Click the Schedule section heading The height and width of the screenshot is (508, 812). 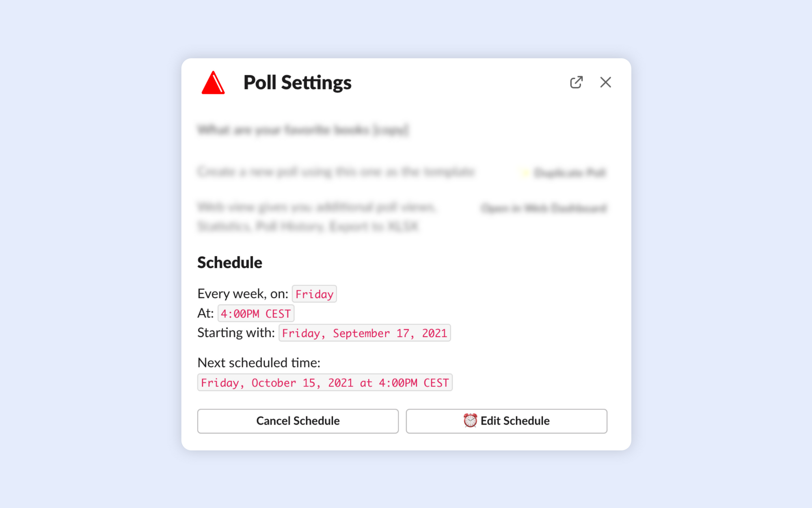pyautogui.click(x=230, y=263)
